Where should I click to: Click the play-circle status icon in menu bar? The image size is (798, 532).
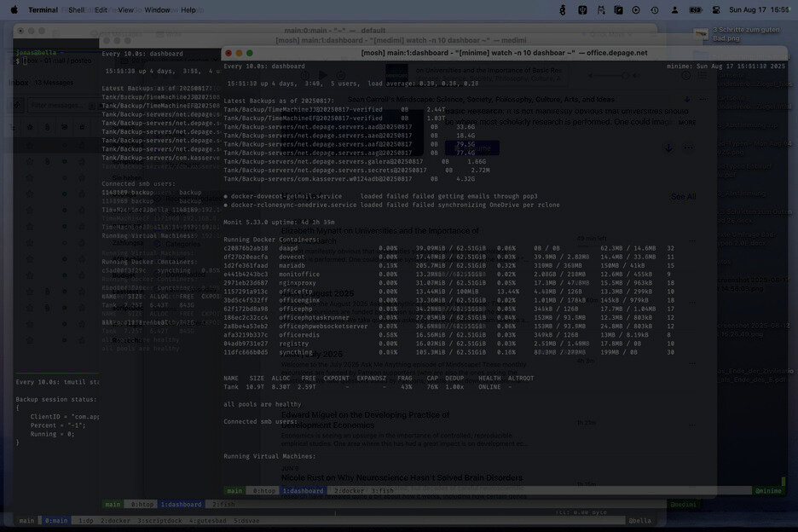click(x=636, y=9)
